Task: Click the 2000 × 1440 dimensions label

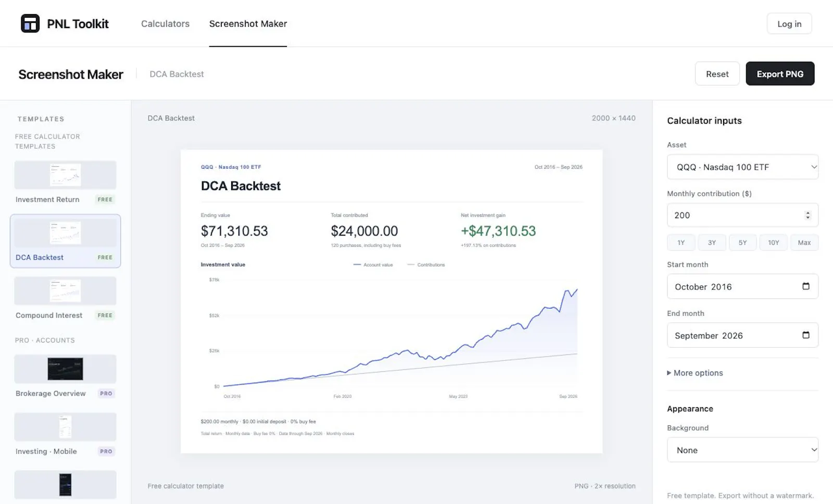Action: tap(613, 118)
